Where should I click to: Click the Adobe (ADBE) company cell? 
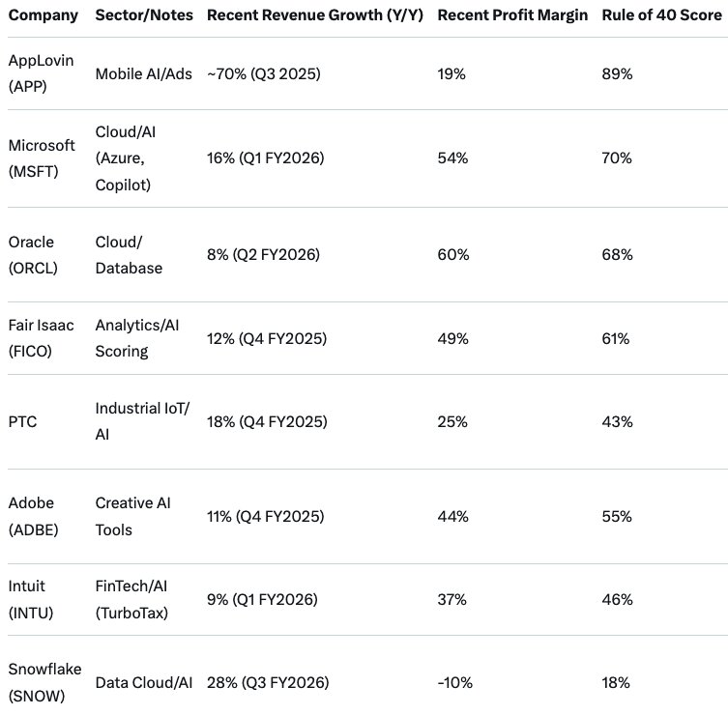coord(34,516)
